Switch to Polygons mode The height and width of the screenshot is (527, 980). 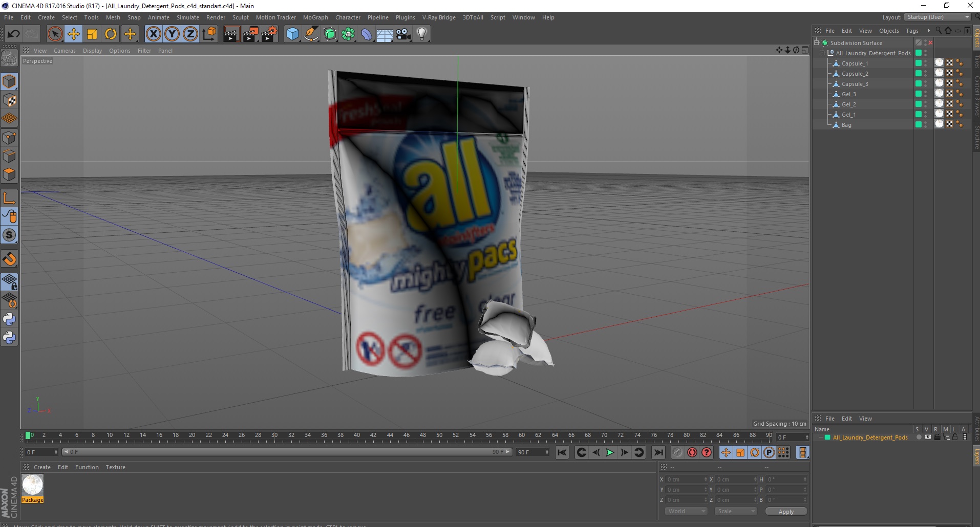click(9, 174)
